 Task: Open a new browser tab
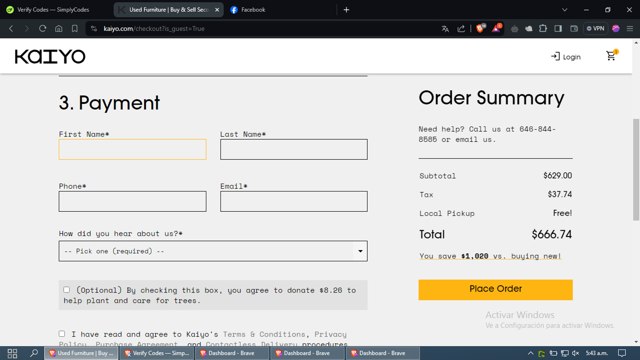[346, 10]
